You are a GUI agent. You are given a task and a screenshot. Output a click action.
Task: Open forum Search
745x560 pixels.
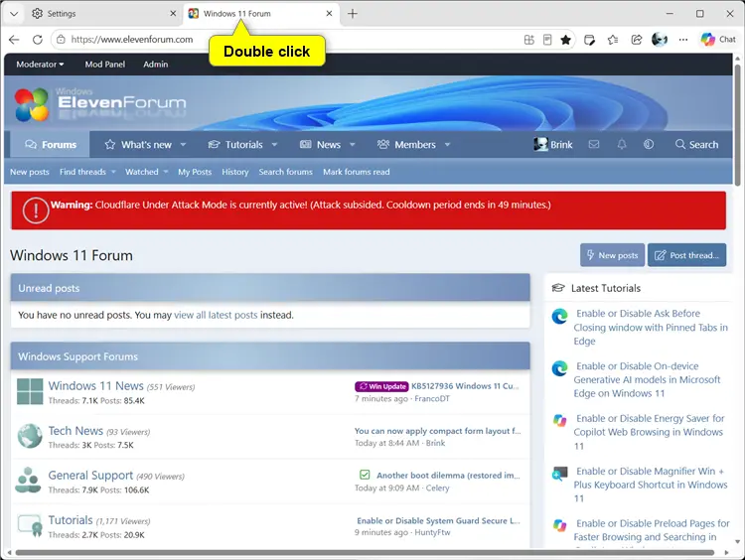point(697,144)
